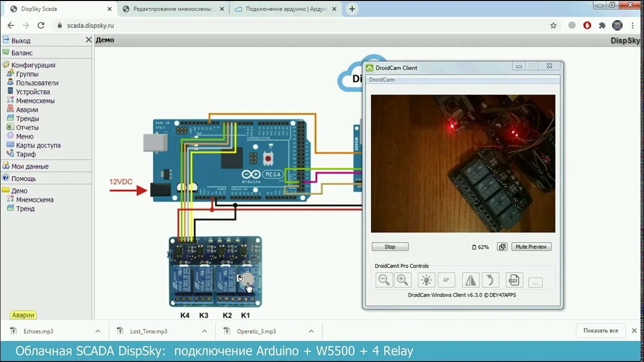
Task: Open the '...' more options button in DroidCam
Action: pos(535,283)
